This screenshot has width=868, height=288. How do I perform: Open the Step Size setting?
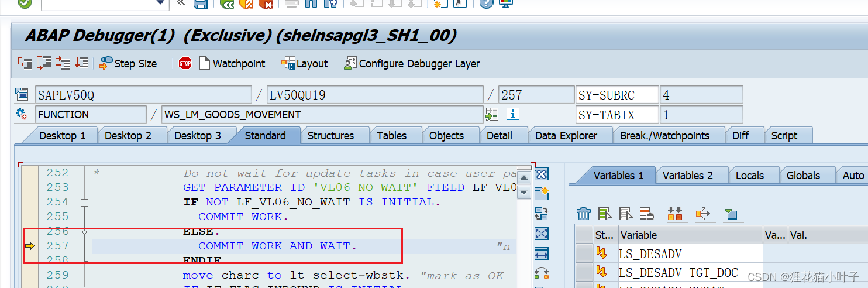128,63
